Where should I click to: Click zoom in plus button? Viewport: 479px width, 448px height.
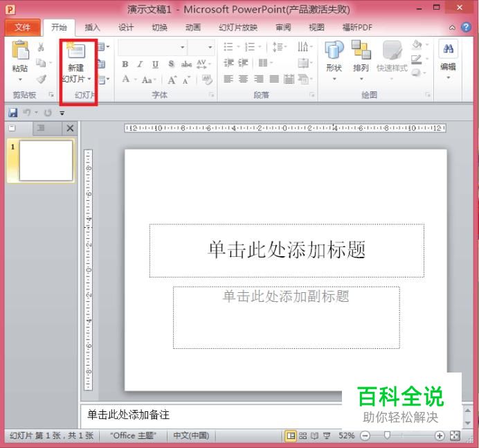440,436
